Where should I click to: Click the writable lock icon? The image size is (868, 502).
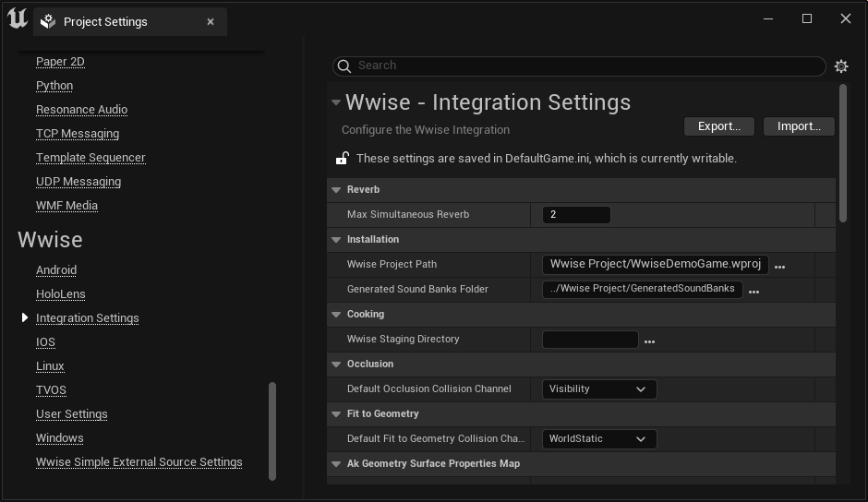click(342, 159)
